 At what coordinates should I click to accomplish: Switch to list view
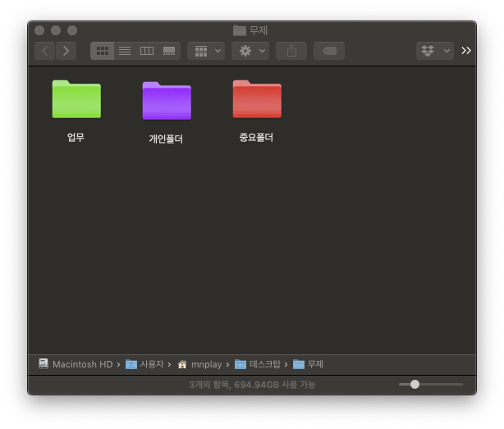point(125,51)
